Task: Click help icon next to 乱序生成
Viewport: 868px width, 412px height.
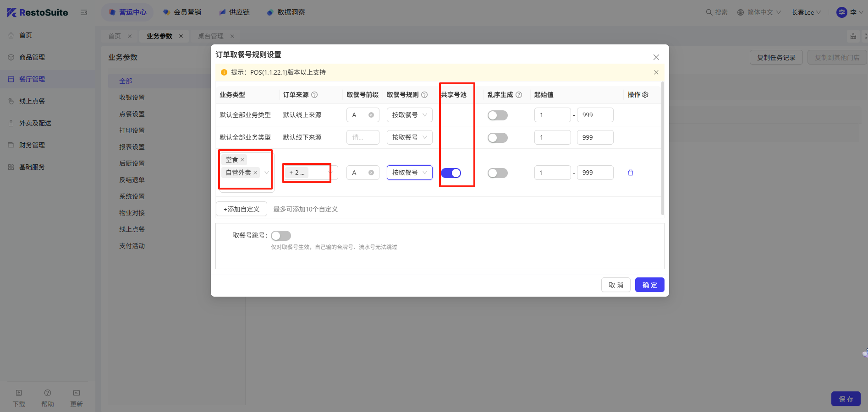Action: 519,95
